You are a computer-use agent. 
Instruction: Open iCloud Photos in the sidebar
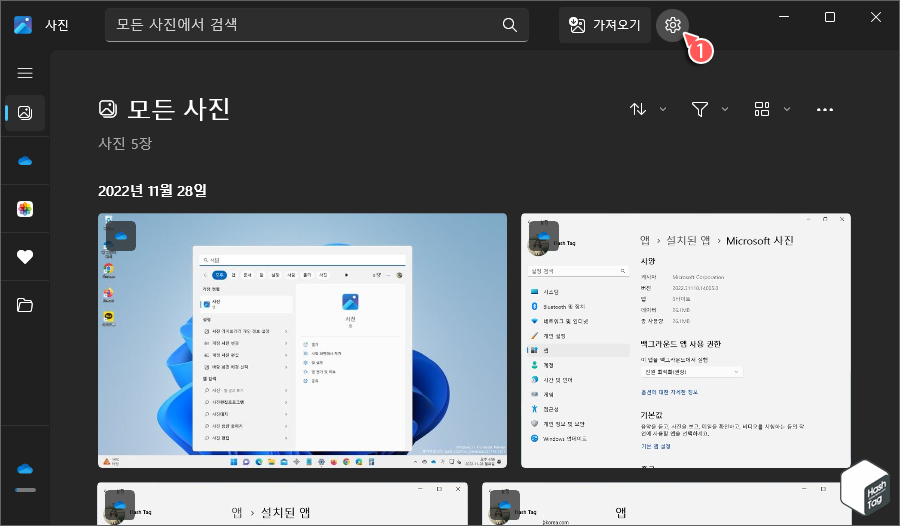tap(25, 209)
